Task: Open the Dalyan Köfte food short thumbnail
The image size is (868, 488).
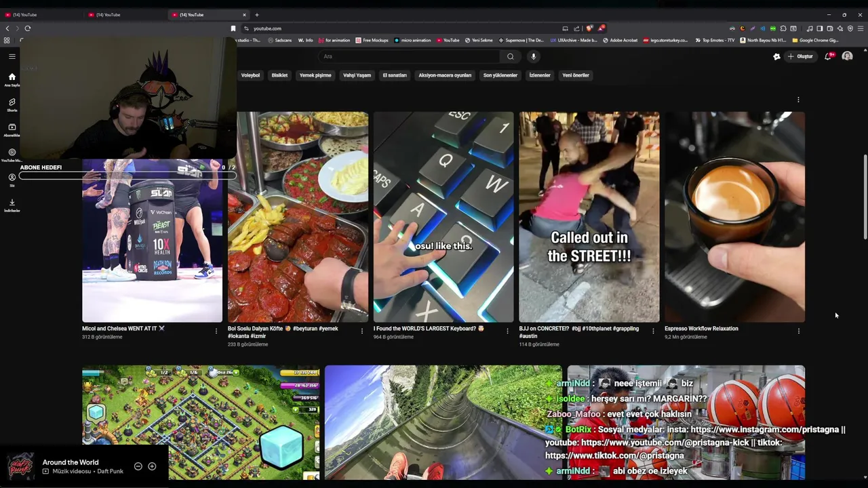Action: [x=298, y=217]
